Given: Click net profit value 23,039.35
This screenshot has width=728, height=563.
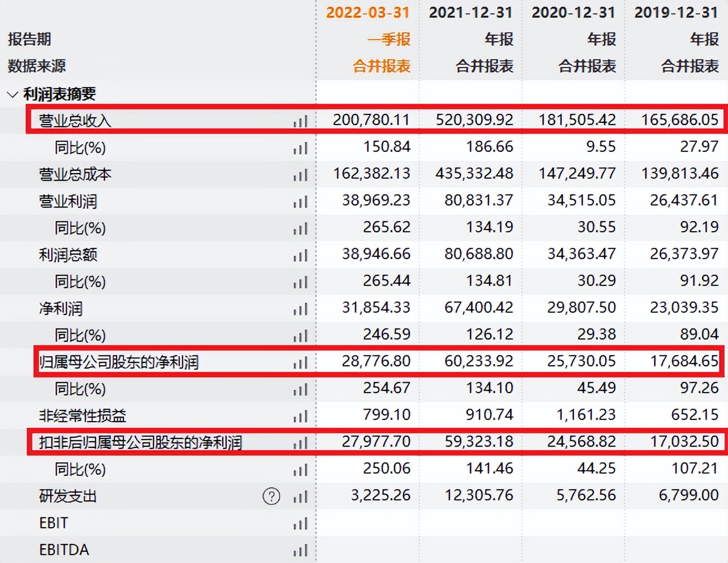Looking at the screenshot, I should (684, 307).
